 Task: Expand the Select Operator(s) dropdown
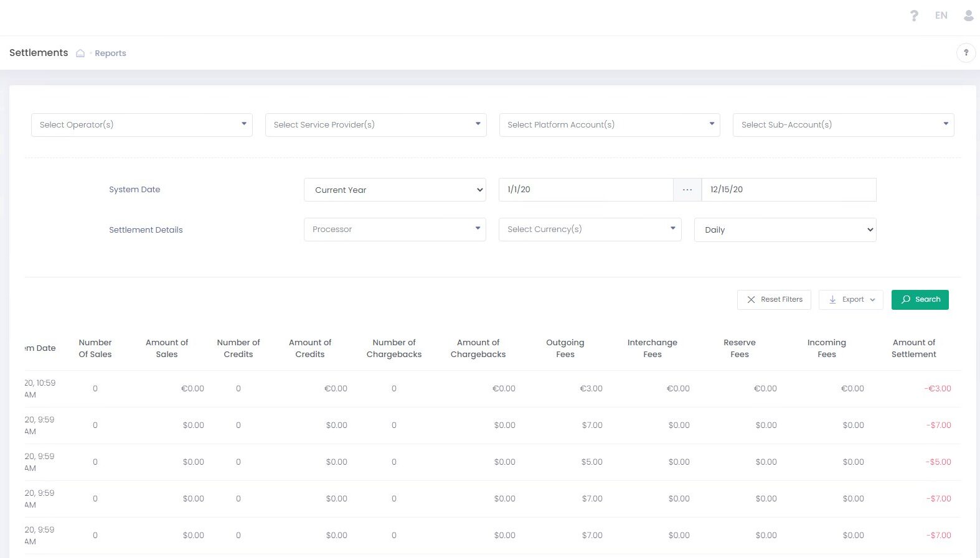142,125
